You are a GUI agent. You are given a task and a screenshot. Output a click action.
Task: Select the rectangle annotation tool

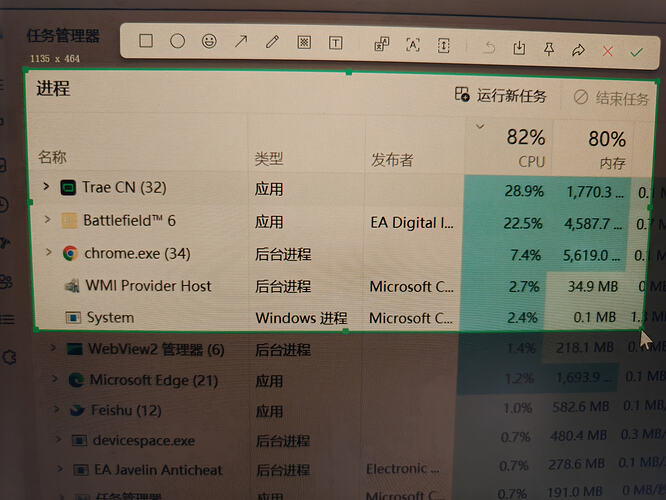point(146,41)
